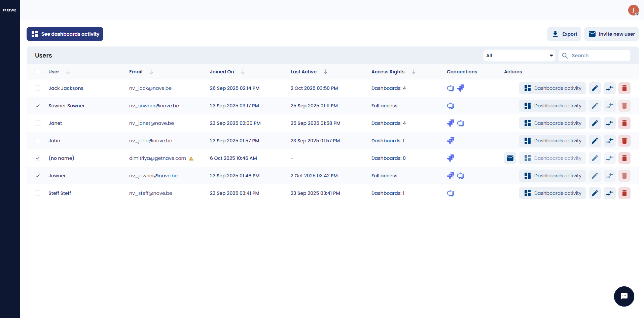Click the See dashboards activity button
Screen dimensions: 644x318
[x=65, y=34]
